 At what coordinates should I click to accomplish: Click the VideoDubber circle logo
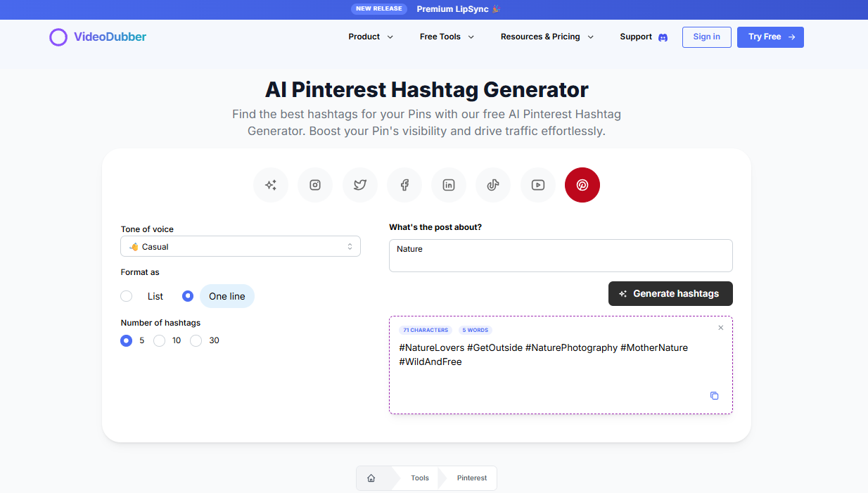pyautogui.click(x=58, y=37)
